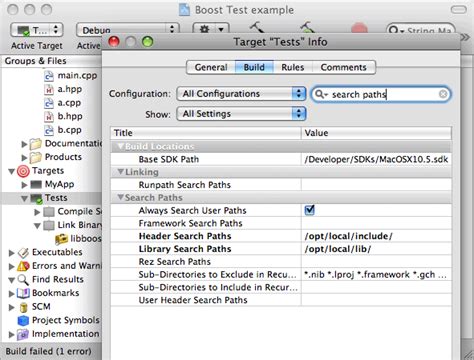Click the Tests target icon
The width and height of the screenshot is (474, 360).
pyautogui.click(x=36, y=198)
